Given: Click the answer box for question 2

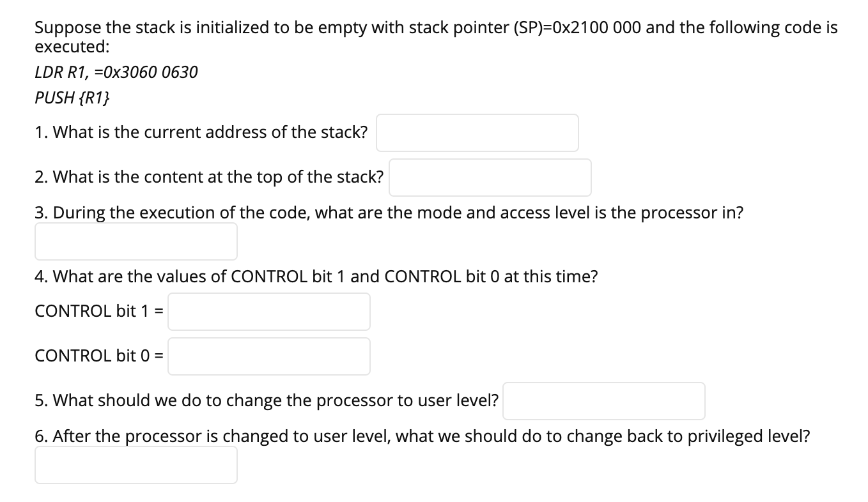Looking at the screenshot, I should click(x=490, y=177).
